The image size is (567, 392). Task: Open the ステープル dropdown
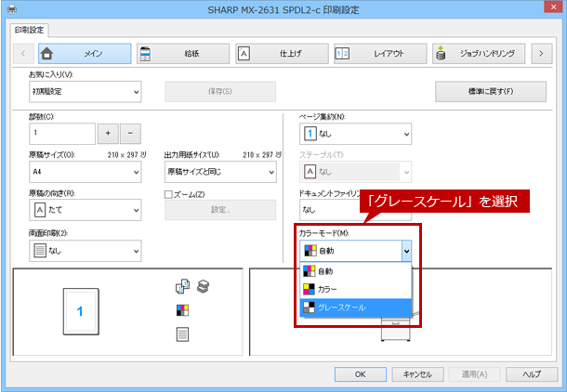355,172
